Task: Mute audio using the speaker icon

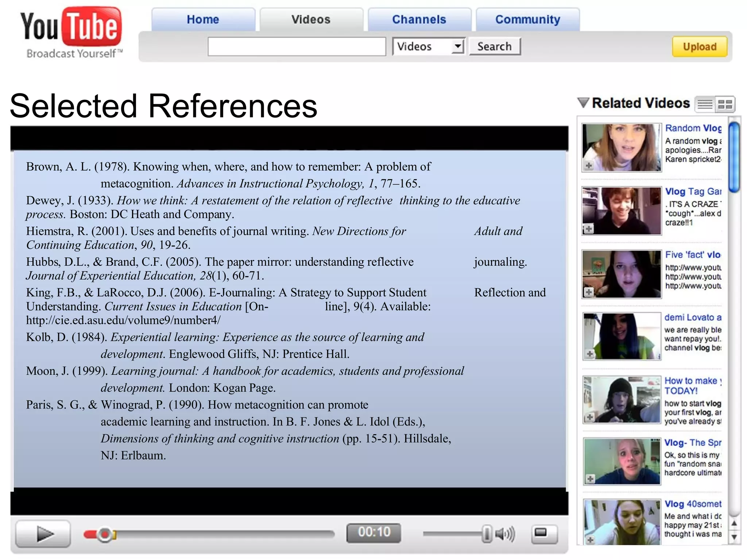Action: tap(505, 534)
